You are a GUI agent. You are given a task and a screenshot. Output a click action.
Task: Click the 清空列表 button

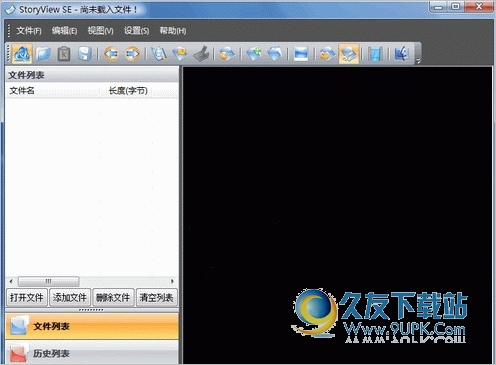(x=156, y=297)
